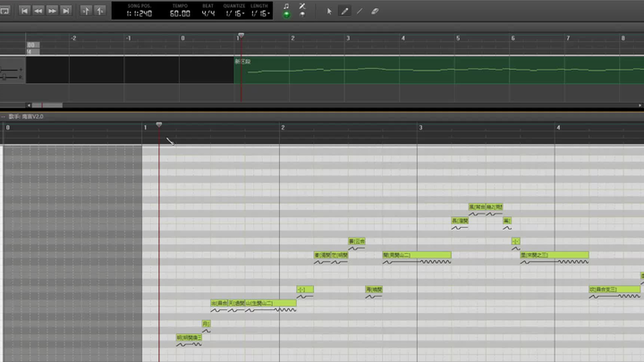Viewport: 644px width, 362px height.
Task: Adjust the track volume slider
Action: pos(10,70)
